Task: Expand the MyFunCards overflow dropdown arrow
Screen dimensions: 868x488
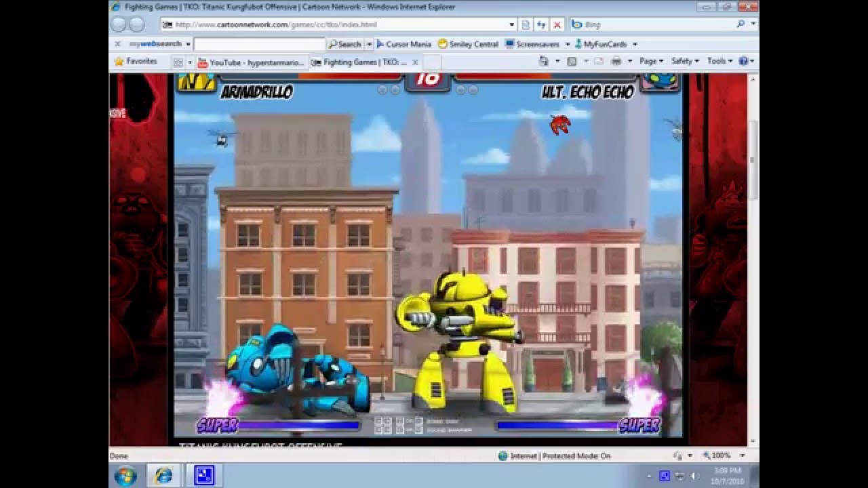Action: [x=635, y=44]
